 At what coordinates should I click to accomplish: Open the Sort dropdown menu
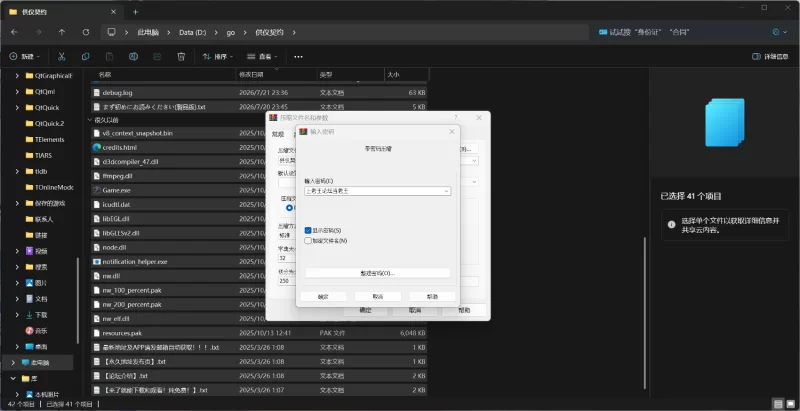[x=218, y=57]
